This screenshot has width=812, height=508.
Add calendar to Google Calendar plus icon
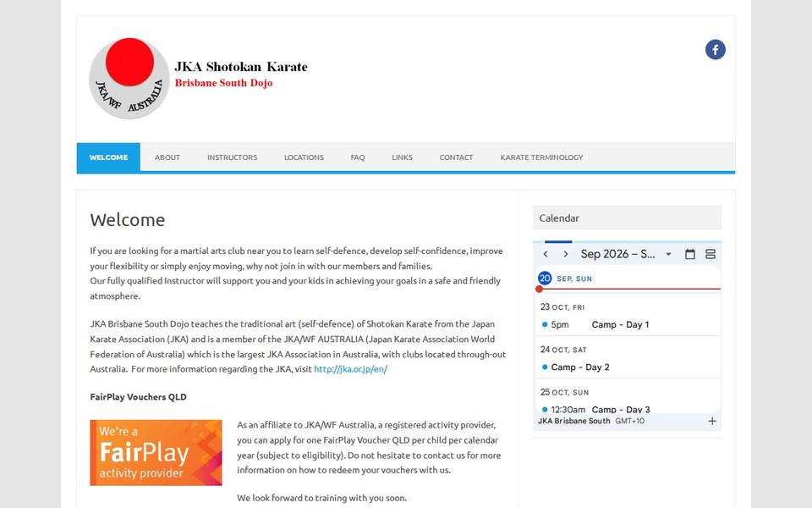712,421
